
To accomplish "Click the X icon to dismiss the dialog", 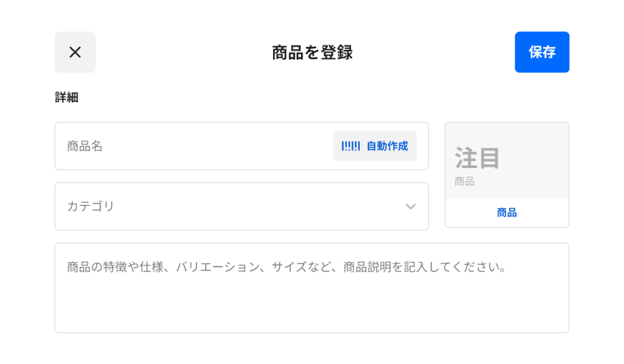I will 75,52.
